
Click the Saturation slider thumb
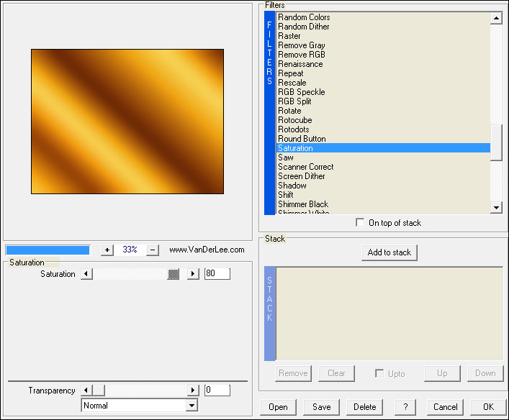tap(174, 274)
